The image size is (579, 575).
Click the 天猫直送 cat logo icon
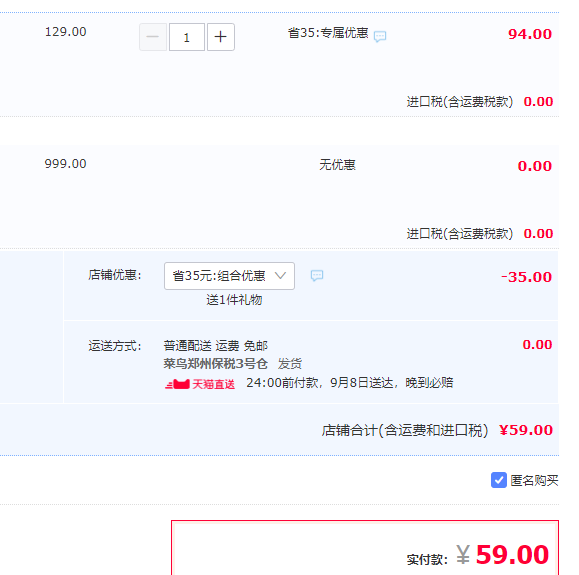pos(178,384)
